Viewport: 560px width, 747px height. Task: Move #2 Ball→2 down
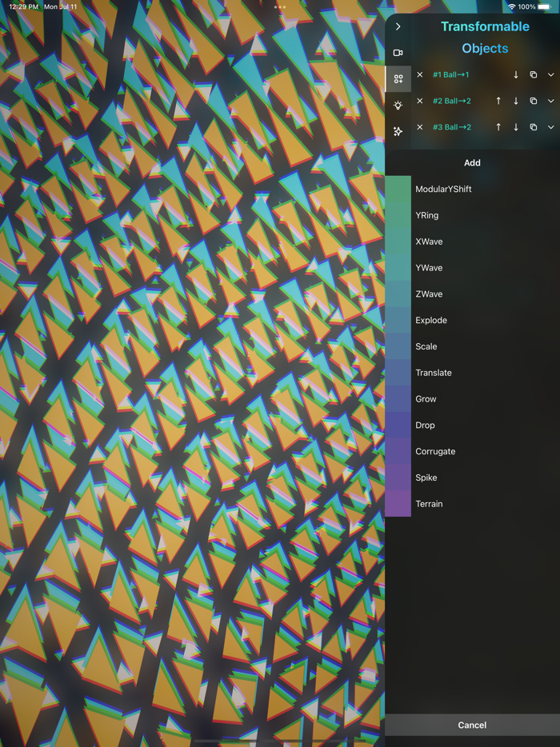coord(516,101)
